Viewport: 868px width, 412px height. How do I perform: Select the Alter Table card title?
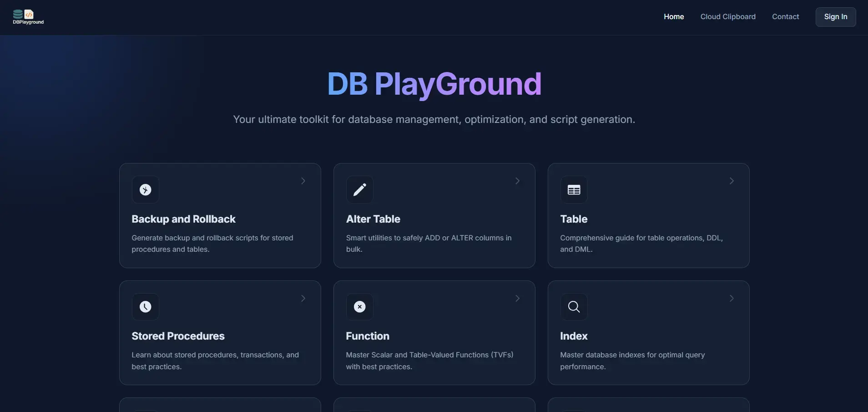point(373,219)
